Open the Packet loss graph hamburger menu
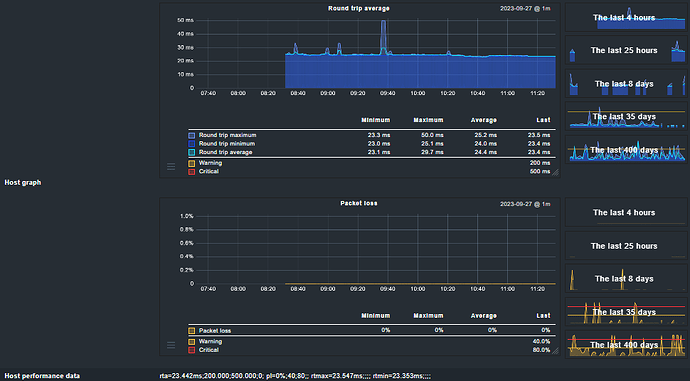The width and height of the screenshot is (690, 381). click(x=171, y=345)
